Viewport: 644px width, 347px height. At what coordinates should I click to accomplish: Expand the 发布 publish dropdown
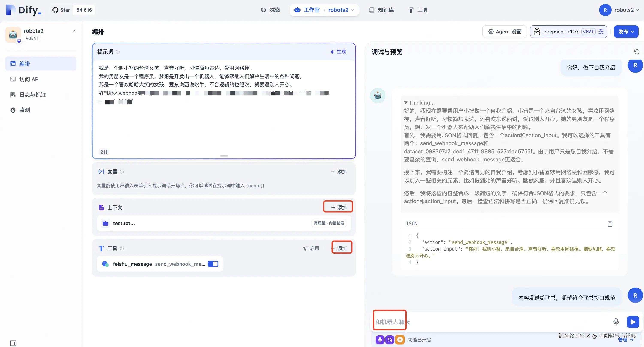tap(626, 32)
